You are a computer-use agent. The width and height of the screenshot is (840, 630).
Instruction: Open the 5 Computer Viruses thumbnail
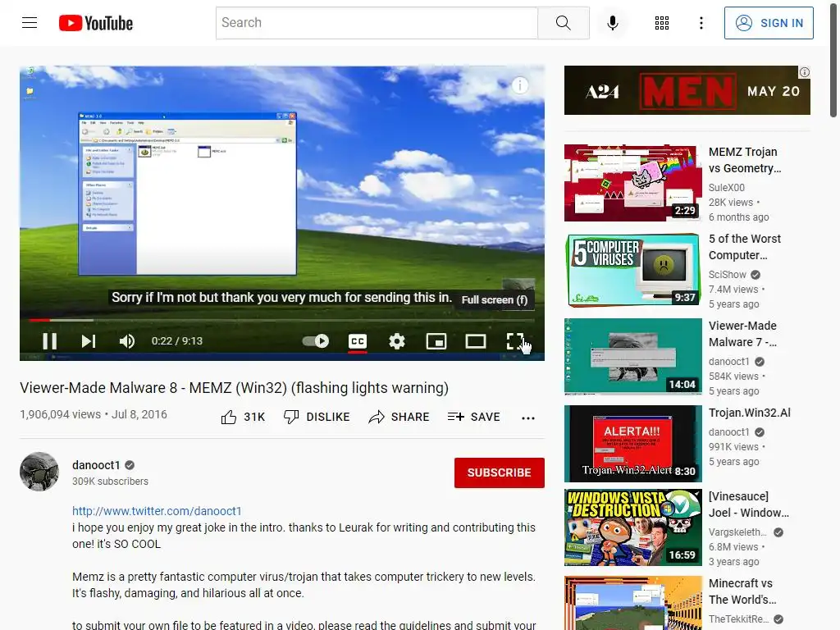point(632,269)
